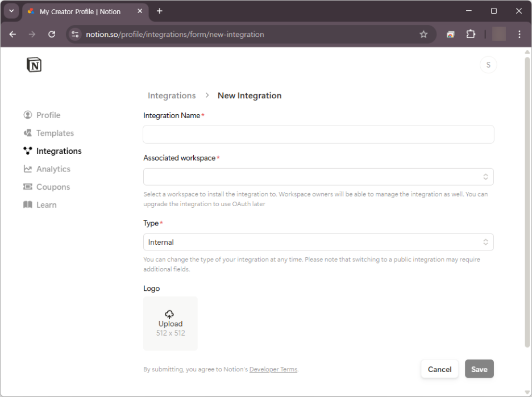The image size is (532, 397).
Task: Open the tab search dropdown arrow
Action: [x=11, y=11]
